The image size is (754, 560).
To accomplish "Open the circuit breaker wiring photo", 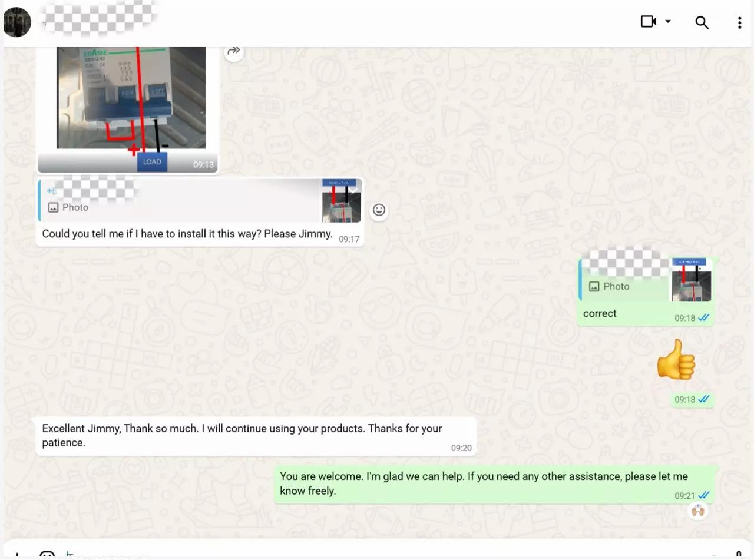I will click(131, 100).
